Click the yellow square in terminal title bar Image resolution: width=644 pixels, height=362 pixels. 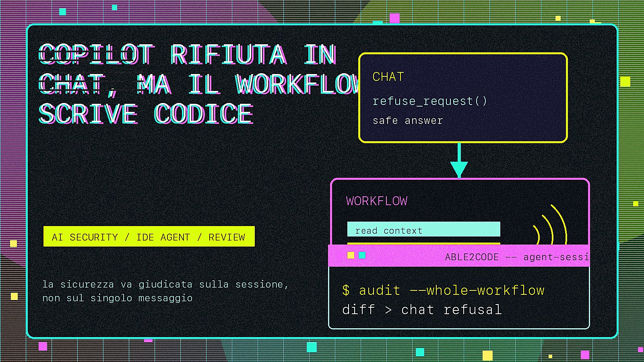coord(351,255)
